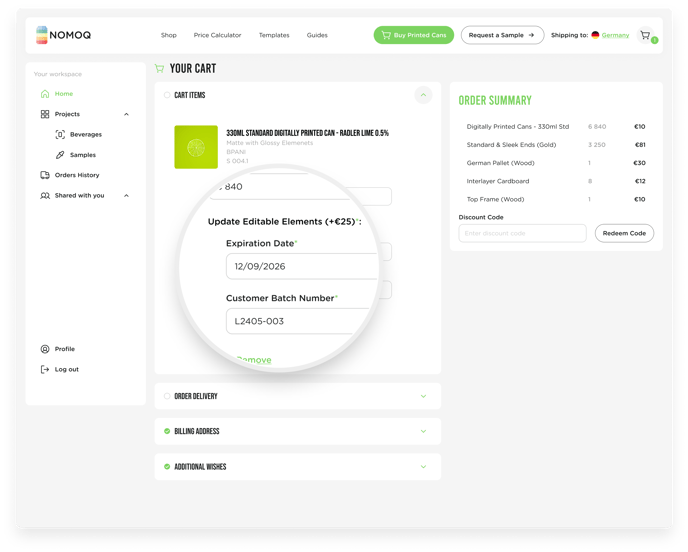This screenshot has width=688, height=552.
Task: Select the Order Delivery step circle
Action: (167, 396)
